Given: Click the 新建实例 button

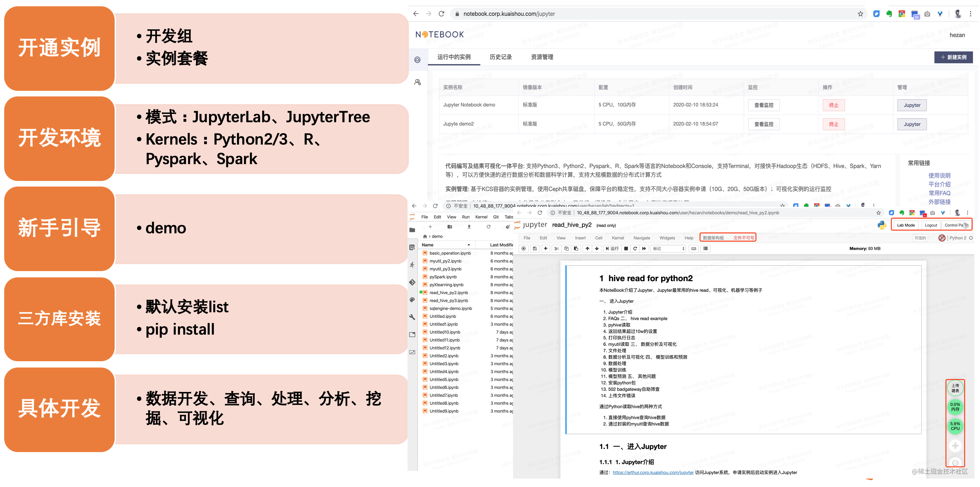Looking at the screenshot, I should click(x=954, y=57).
